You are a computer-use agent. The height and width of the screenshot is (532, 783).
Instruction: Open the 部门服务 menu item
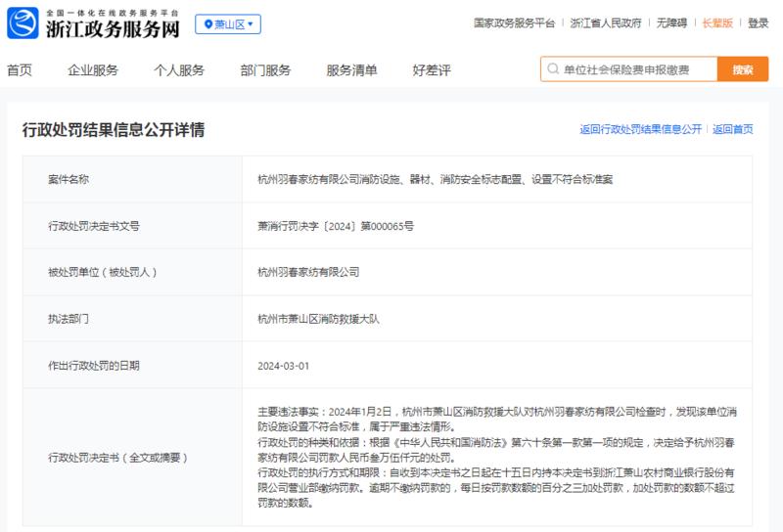point(265,69)
